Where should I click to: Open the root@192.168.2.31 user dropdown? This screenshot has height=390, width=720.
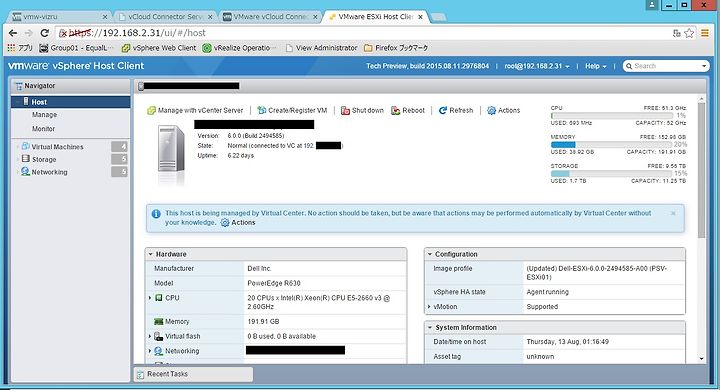pyautogui.click(x=537, y=66)
